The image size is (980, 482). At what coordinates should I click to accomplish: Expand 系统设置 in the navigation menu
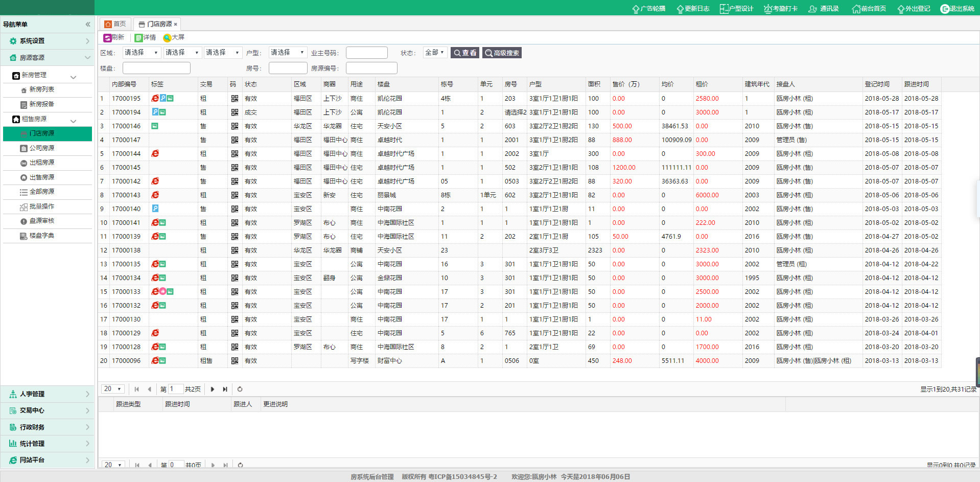point(47,41)
